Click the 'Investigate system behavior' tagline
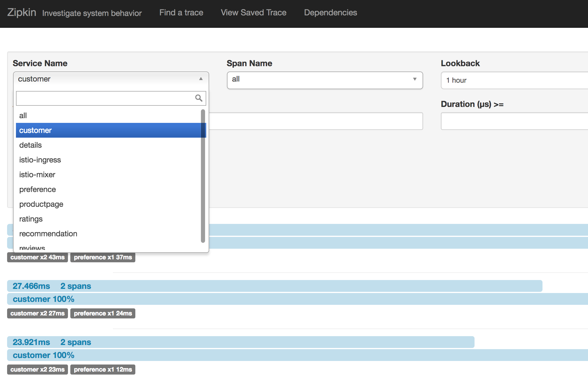Screen dimensions: 588x384 point(92,13)
